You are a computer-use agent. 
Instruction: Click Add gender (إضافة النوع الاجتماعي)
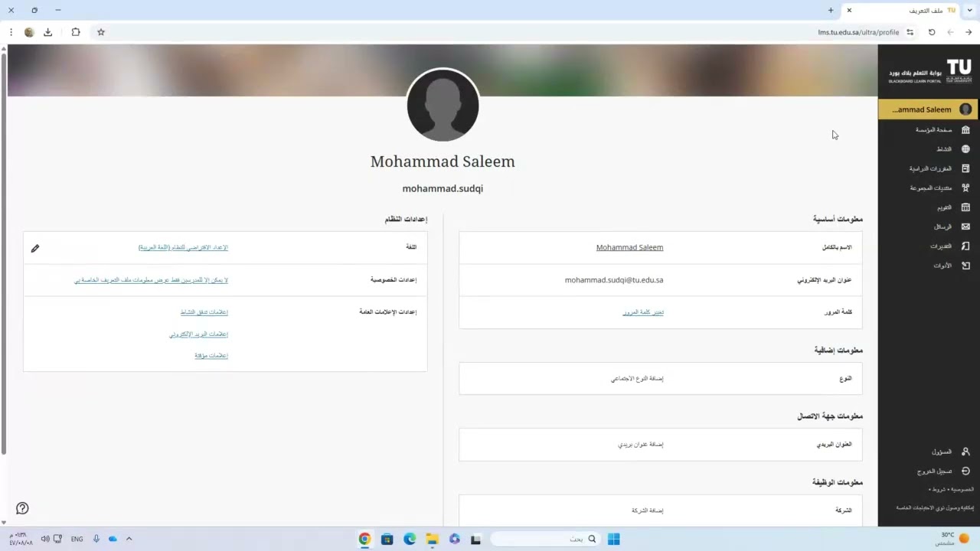637,379
